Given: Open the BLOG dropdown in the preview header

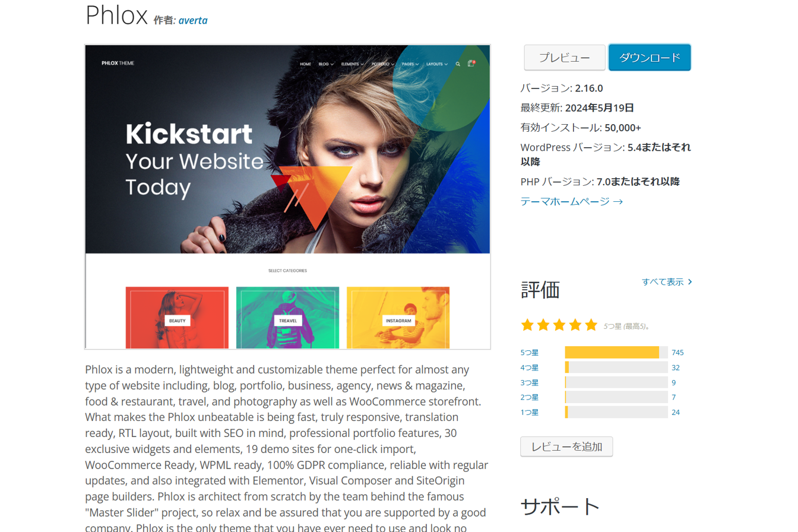Looking at the screenshot, I should coord(325,64).
